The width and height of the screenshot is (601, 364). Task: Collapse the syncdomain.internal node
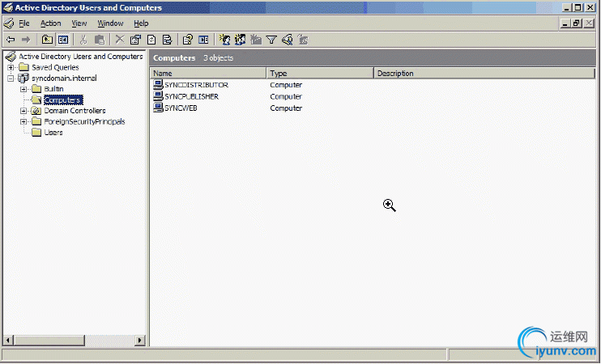pyautogui.click(x=11, y=78)
